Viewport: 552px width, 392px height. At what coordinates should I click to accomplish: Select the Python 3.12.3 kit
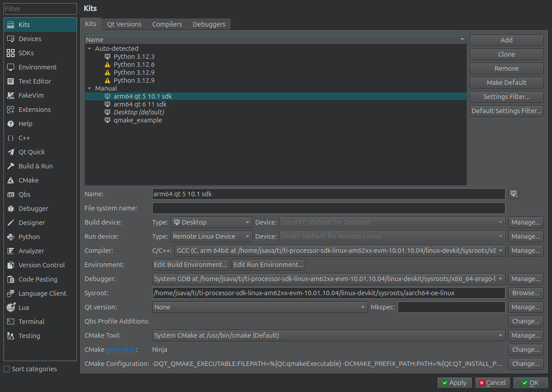(134, 57)
